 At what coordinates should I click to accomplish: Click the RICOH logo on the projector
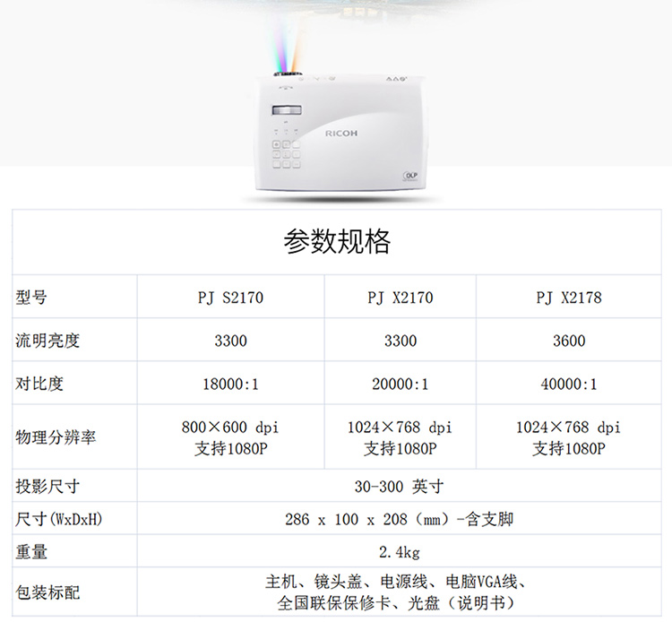pos(341,134)
